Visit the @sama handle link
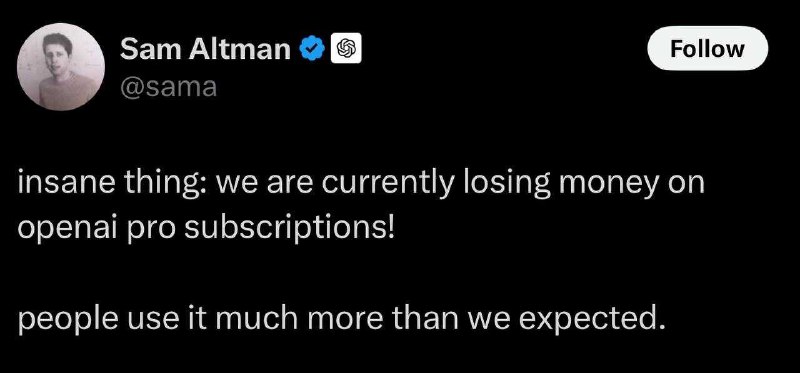 point(168,87)
